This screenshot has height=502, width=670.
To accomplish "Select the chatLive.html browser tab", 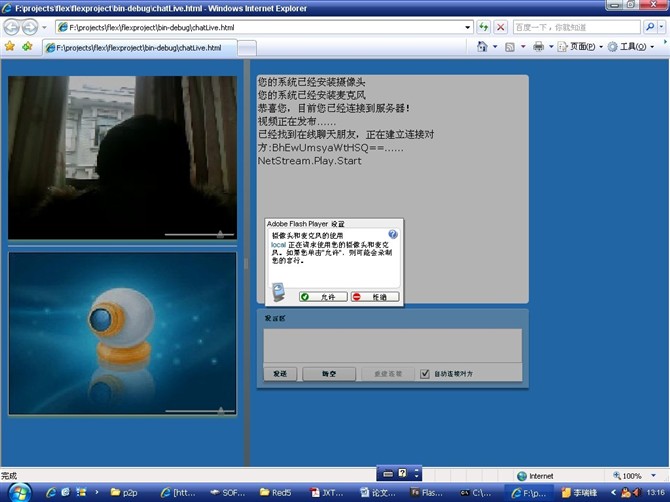I will [139, 48].
